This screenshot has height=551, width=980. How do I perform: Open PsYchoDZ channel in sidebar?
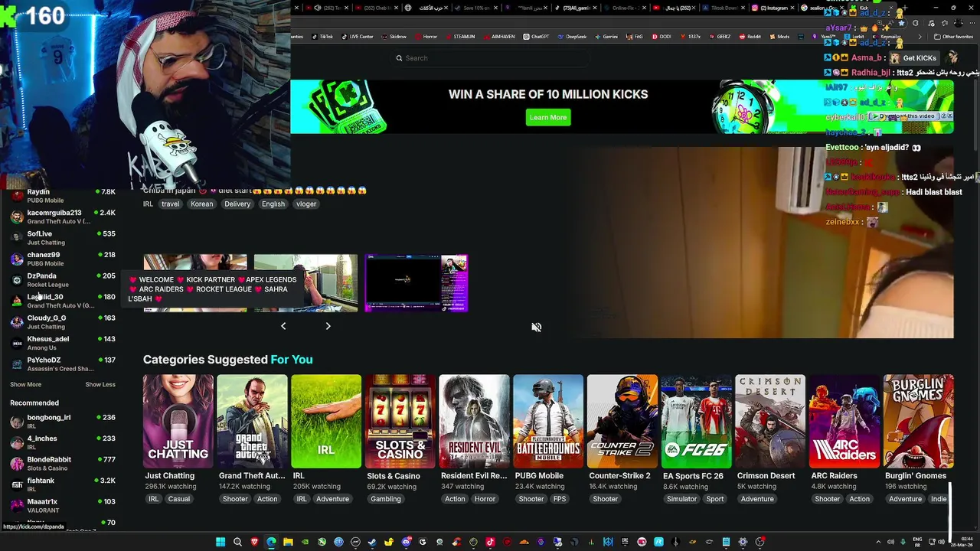pyautogui.click(x=63, y=364)
